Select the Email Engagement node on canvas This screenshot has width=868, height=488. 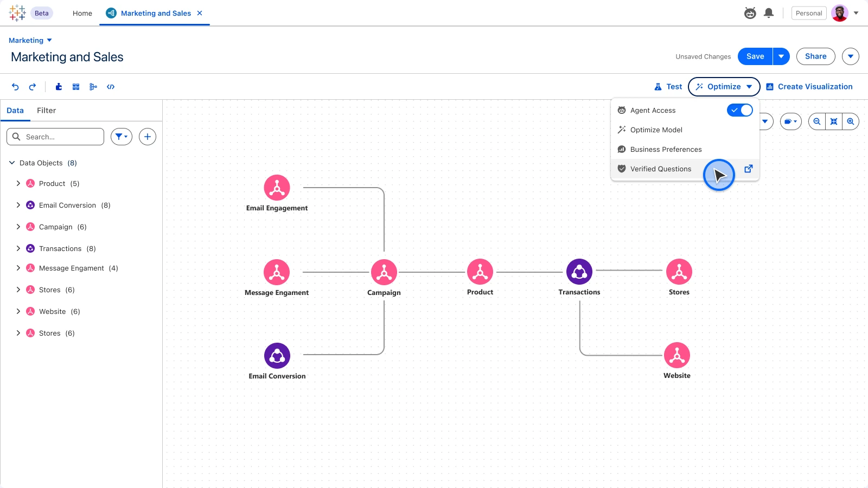coord(277,188)
